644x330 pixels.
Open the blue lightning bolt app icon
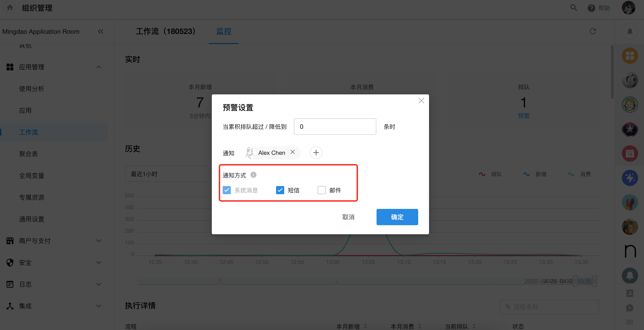(x=630, y=178)
